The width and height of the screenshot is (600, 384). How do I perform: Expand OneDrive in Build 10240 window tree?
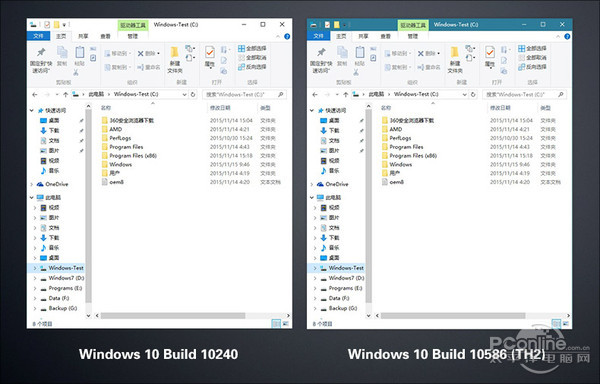[32, 184]
